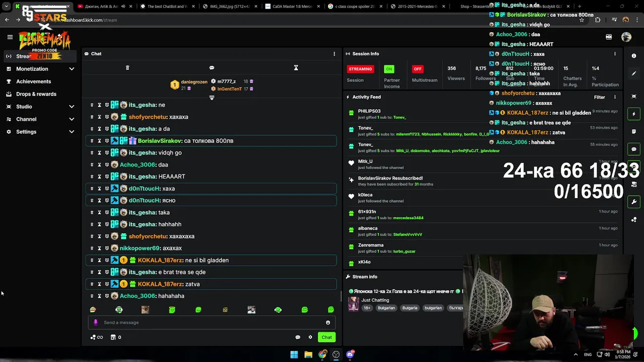644x362 pixels.
Task: Open File Explorer from taskbar
Action: (308, 354)
